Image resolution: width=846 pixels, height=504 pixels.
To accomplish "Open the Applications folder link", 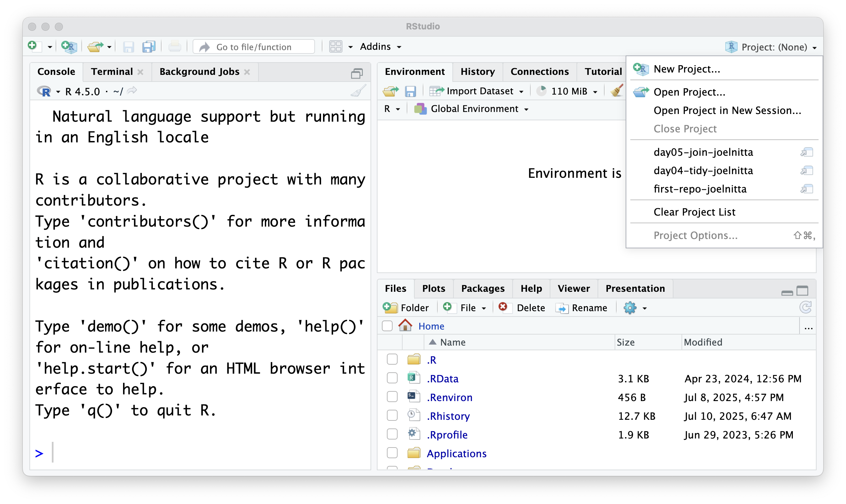I will [x=456, y=454].
